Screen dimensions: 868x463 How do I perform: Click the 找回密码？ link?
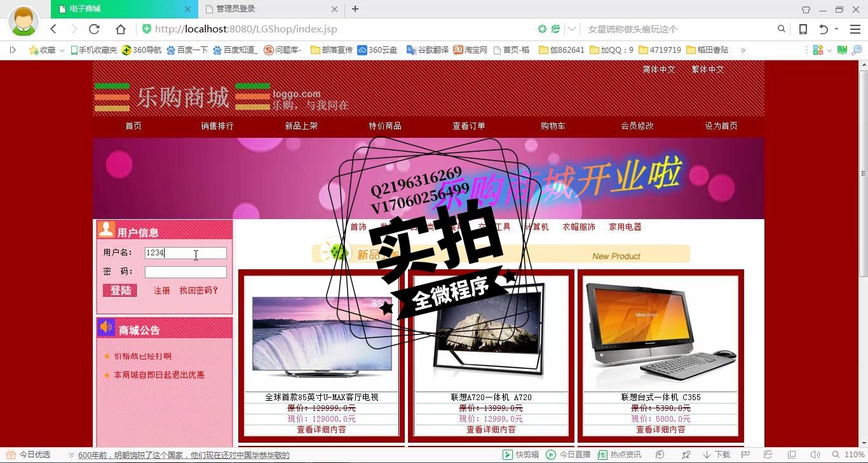pyautogui.click(x=199, y=290)
